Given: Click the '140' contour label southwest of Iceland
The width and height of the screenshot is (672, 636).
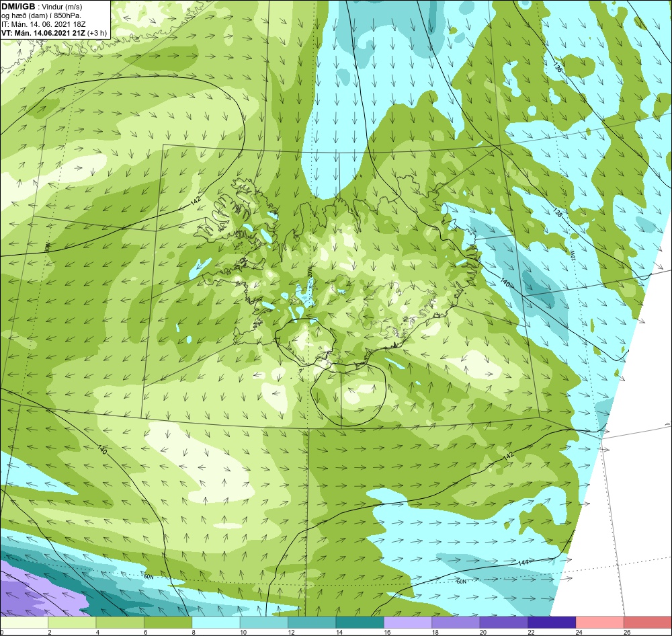Looking at the screenshot, I should (x=102, y=450).
